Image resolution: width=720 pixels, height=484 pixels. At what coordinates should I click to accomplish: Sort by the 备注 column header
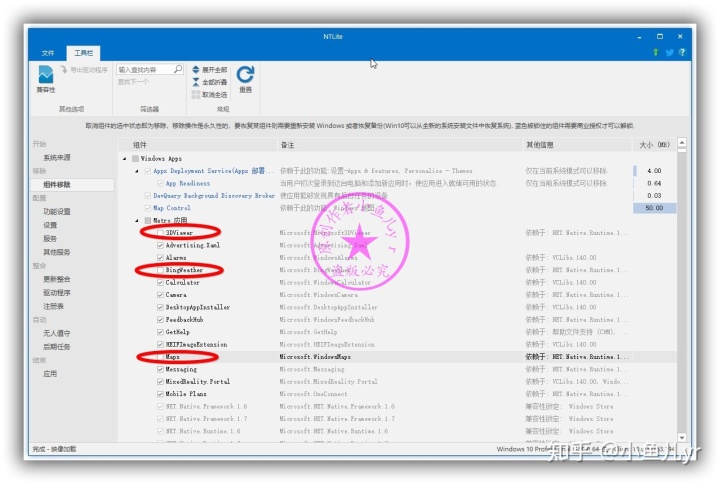click(x=400, y=145)
